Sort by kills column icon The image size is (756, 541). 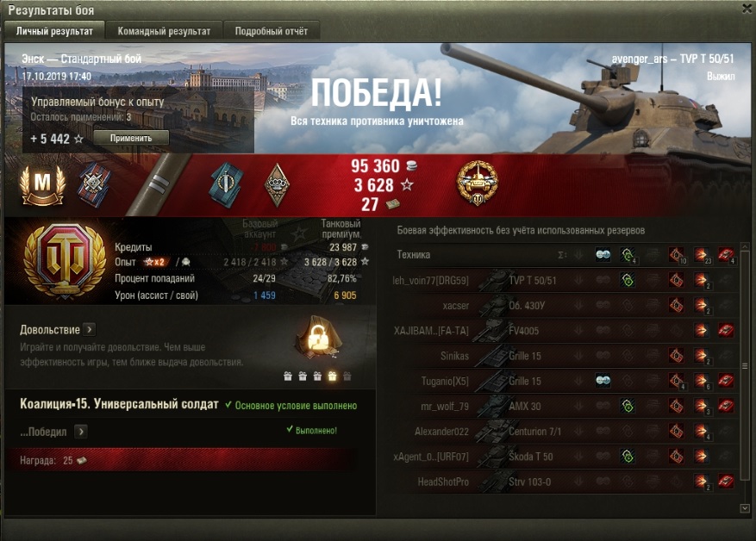(726, 255)
